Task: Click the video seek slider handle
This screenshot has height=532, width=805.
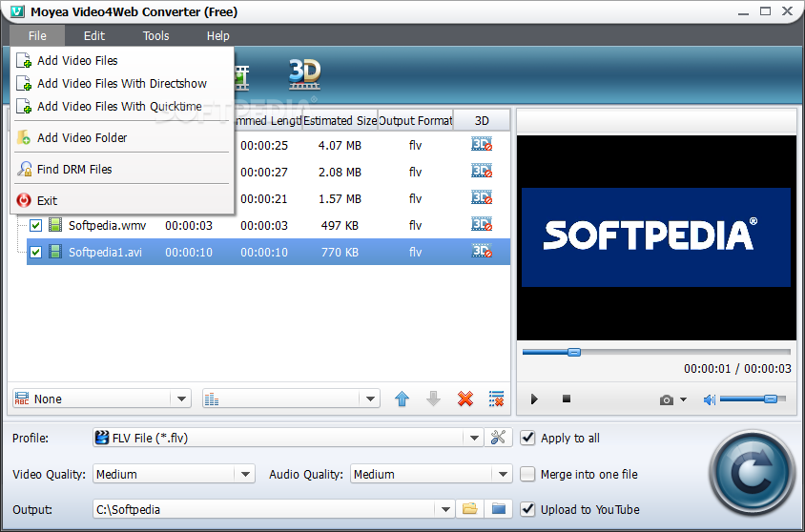Action: click(574, 352)
